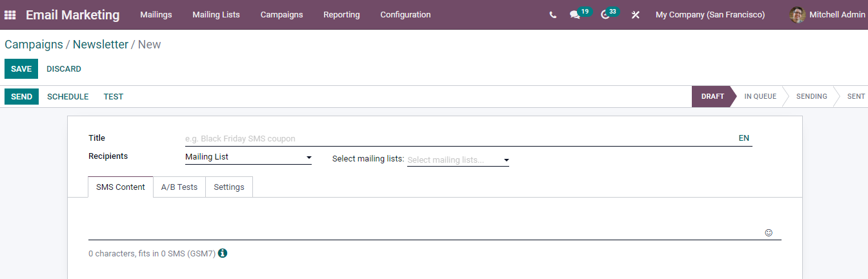Open the activities clock icon
The image size is (868, 279).
(605, 15)
